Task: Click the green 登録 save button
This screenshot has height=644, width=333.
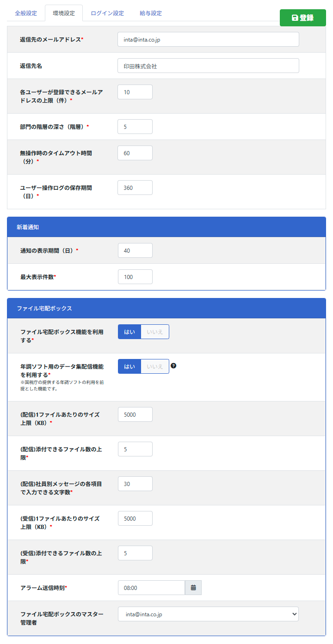Action: 302,18
